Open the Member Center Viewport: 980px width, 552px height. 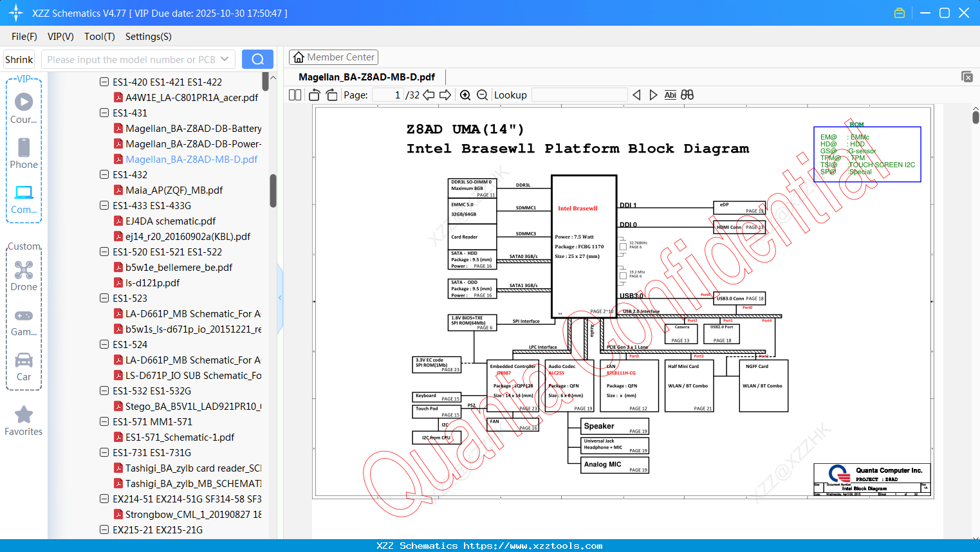coord(333,57)
